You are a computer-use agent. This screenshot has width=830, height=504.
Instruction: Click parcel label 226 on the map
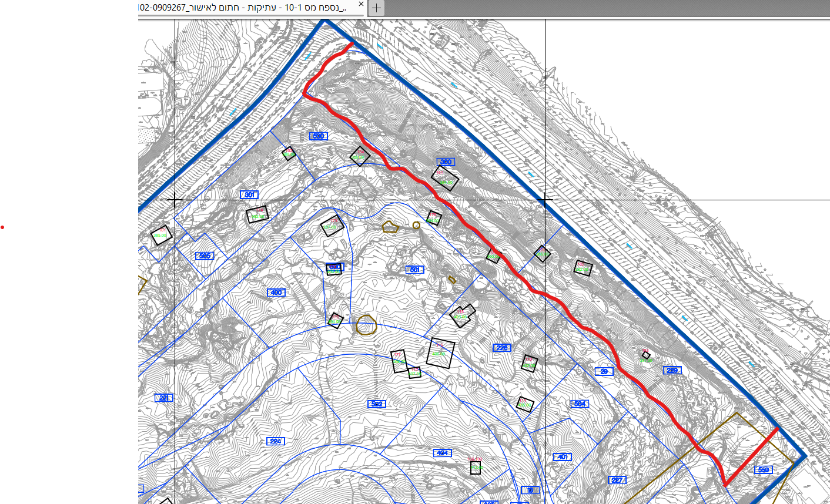(x=501, y=348)
